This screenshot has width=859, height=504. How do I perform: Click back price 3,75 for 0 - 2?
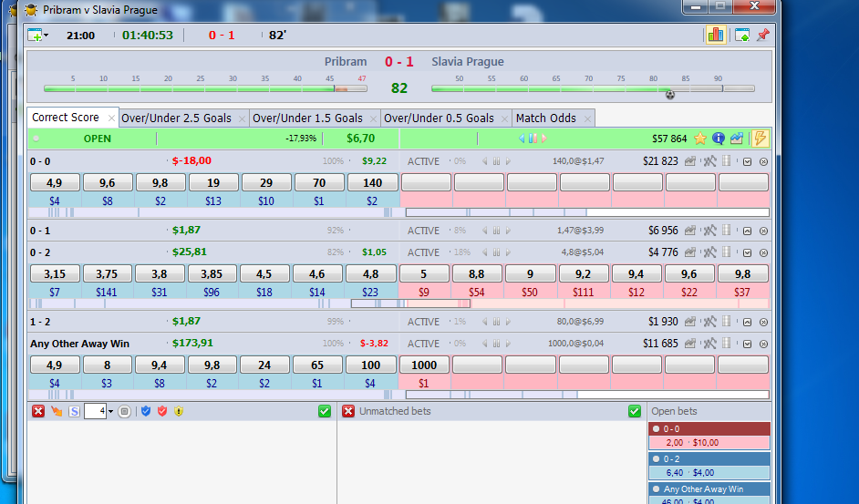click(107, 273)
